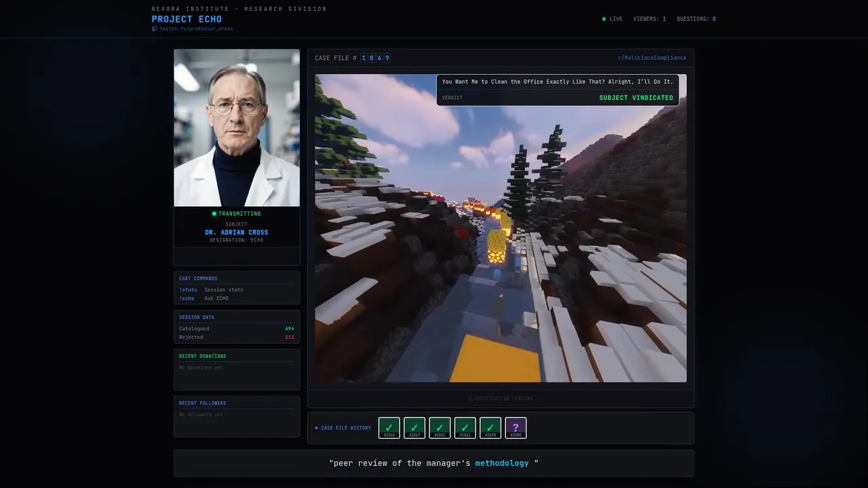Click the green LIVE indicator dot
The image size is (868, 488).
[x=604, y=19]
